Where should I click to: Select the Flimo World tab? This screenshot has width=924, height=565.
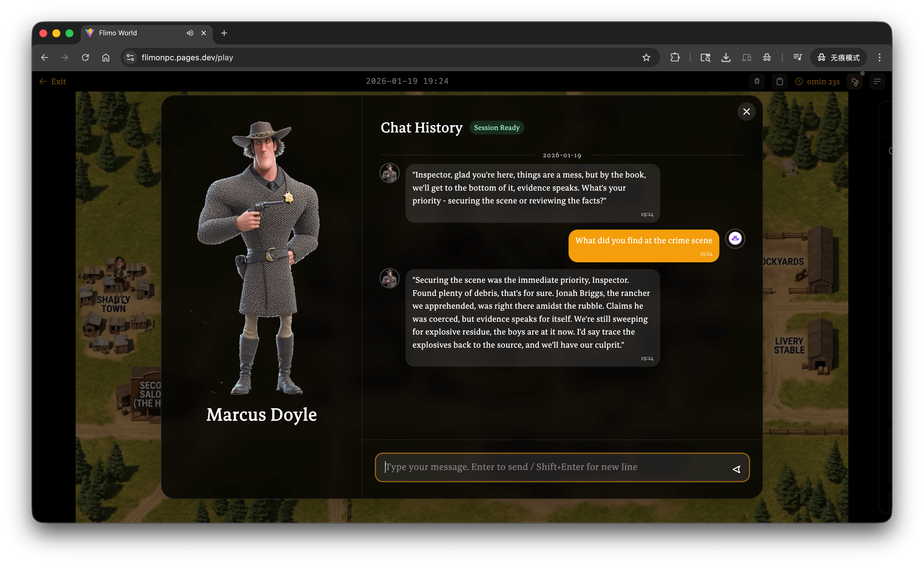pyautogui.click(x=135, y=33)
